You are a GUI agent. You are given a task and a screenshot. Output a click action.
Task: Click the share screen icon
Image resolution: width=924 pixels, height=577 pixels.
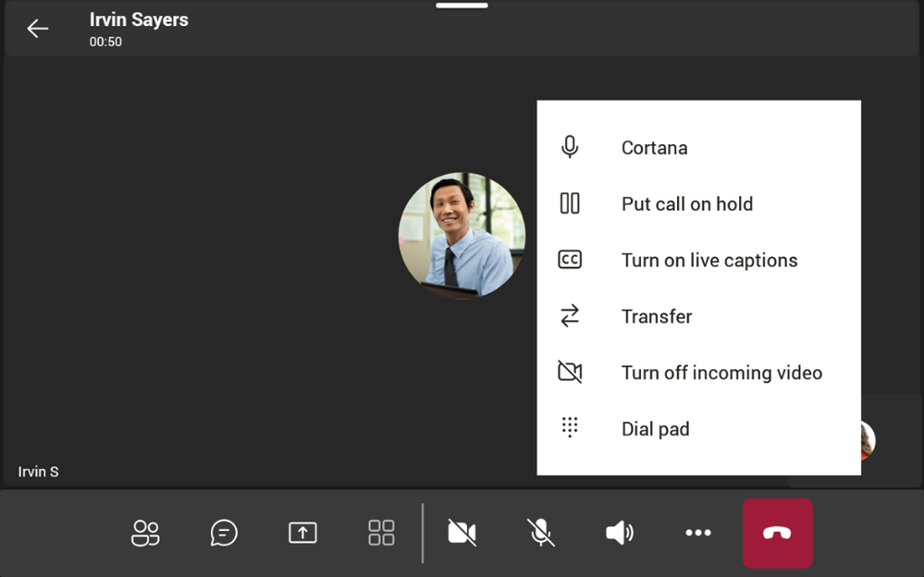(302, 533)
